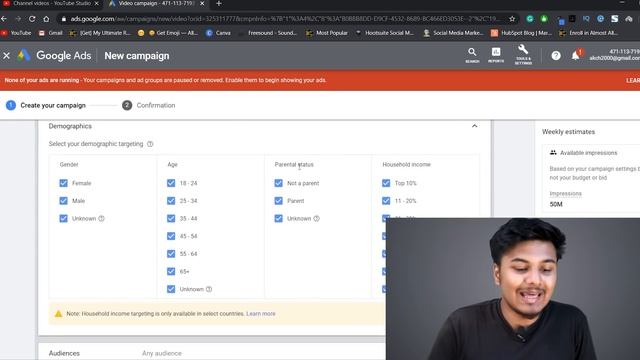Uncheck the Female gender checkbox
The width and height of the screenshot is (640, 360).
pyautogui.click(x=63, y=183)
